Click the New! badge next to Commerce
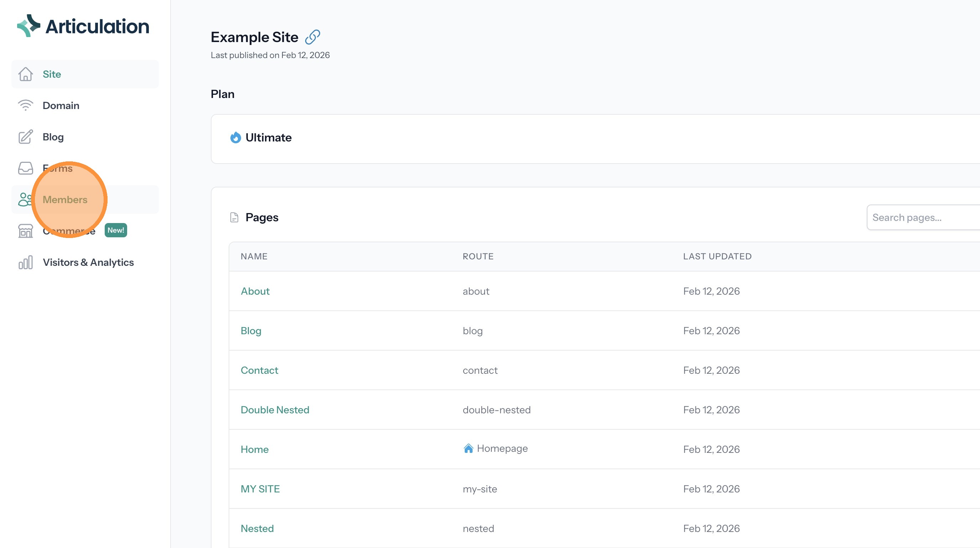This screenshot has height=548, width=980. point(116,230)
